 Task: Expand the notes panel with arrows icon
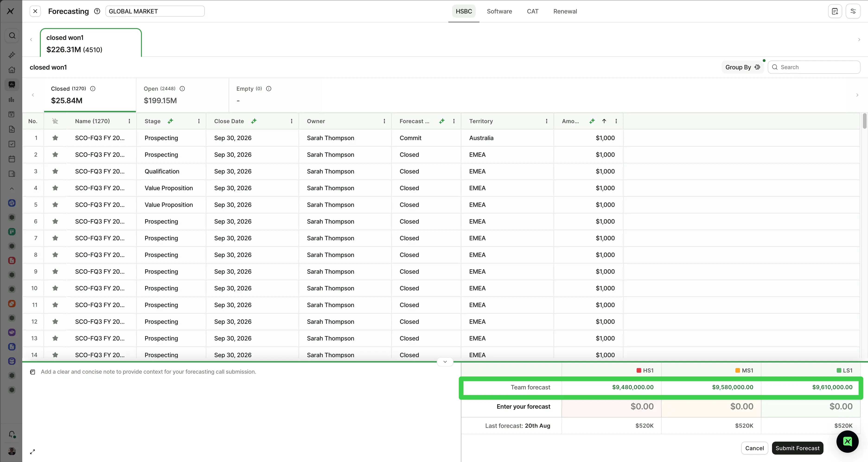click(32, 452)
